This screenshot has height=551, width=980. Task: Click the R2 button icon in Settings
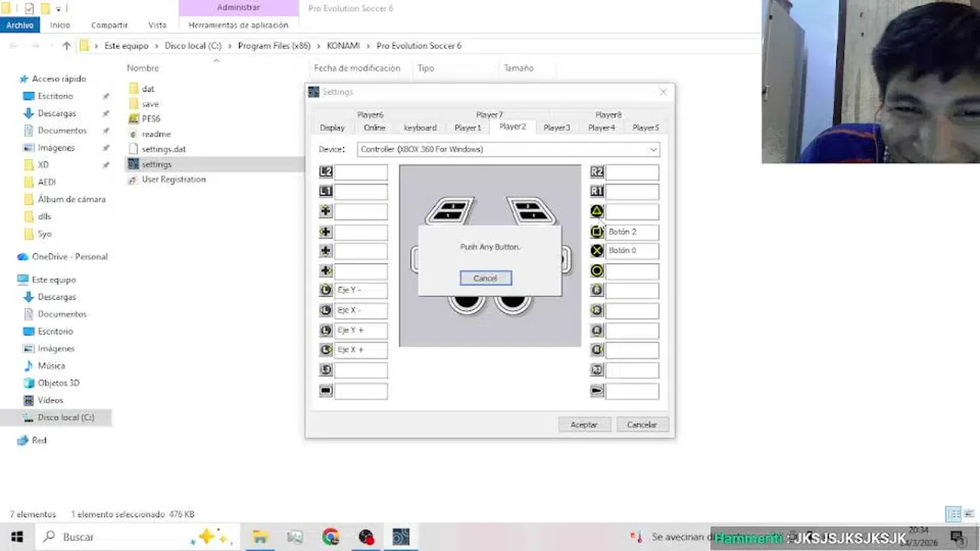[597, 172]
